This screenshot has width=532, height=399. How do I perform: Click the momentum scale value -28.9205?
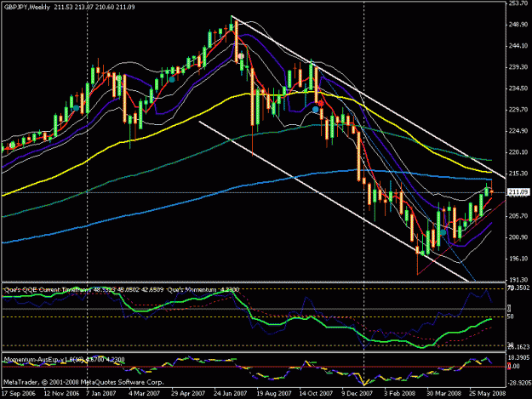pyautogui.click(x=519, y=383)
